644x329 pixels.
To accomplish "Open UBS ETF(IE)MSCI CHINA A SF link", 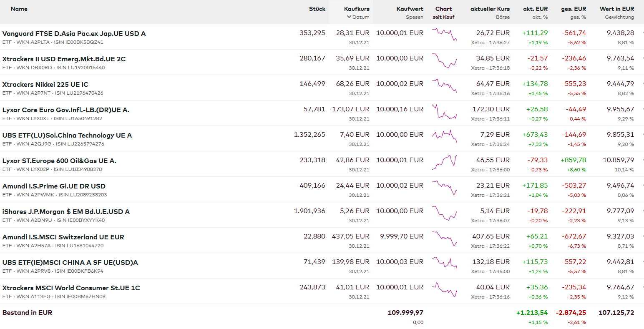I will point(70,263).
